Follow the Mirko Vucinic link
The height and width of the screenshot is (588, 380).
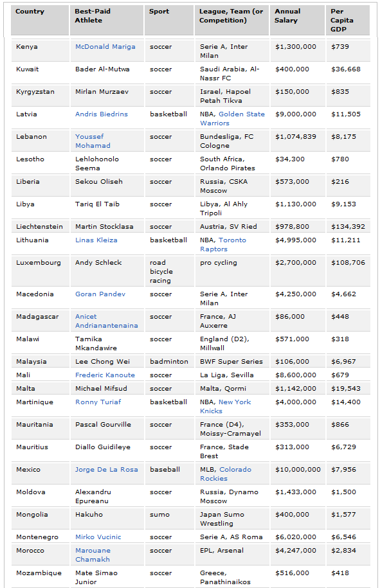pyautogui.click(x=98, y=537)
